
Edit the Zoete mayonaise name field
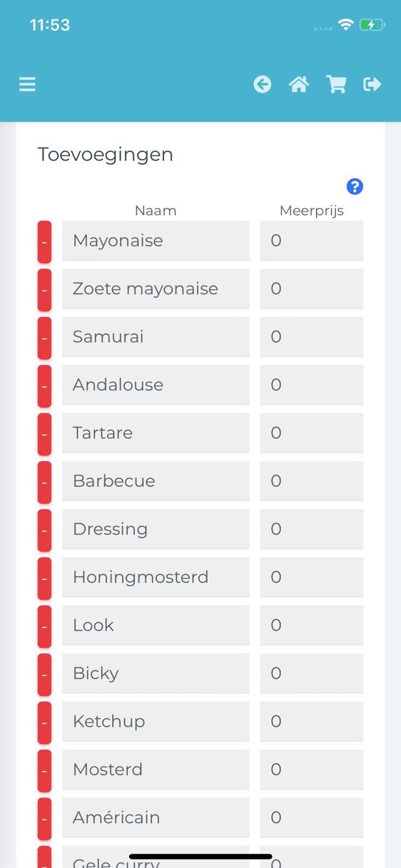[x=156, y=289]
